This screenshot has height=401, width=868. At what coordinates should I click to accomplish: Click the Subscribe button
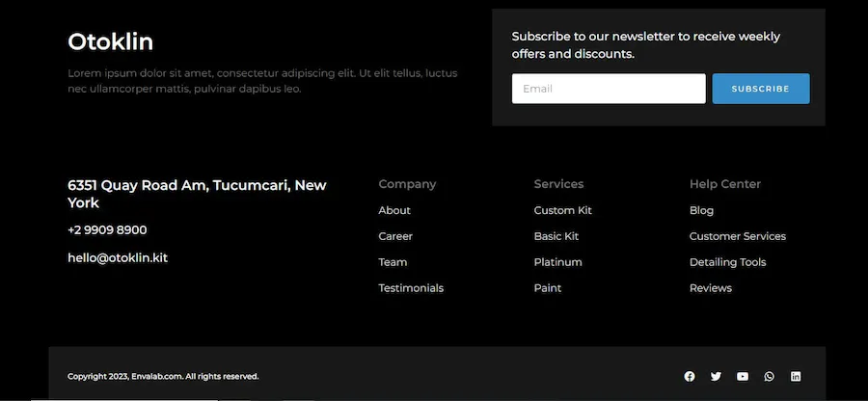click(x=761, y=89)
